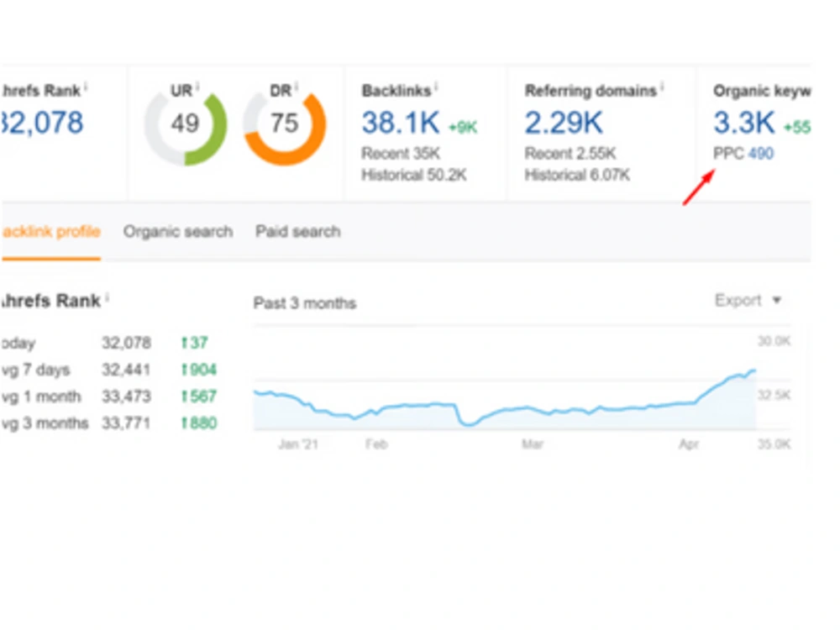Screen dimensions: 840x630
Task: Click the Jan '21 label on chart axis
Action: coord(298,444)
